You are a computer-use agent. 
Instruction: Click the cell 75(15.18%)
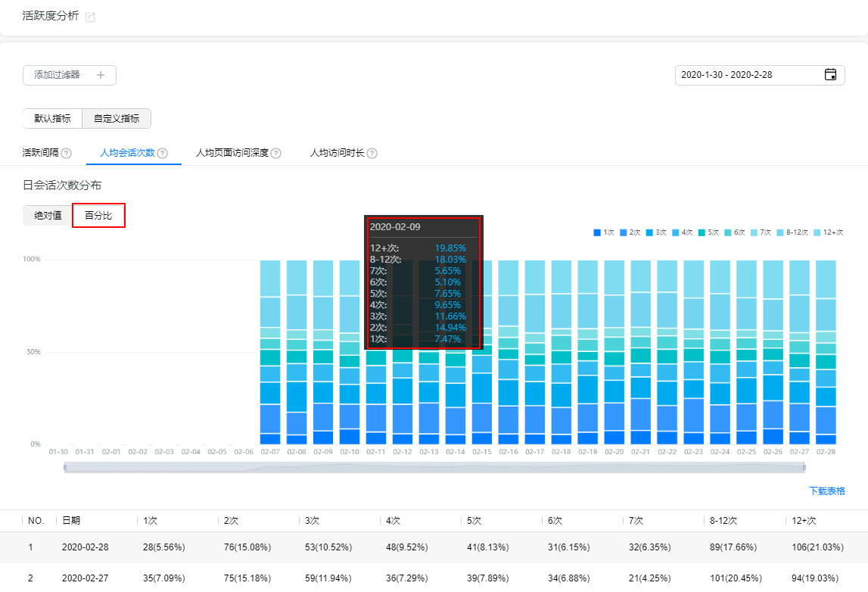pos(247,578)
